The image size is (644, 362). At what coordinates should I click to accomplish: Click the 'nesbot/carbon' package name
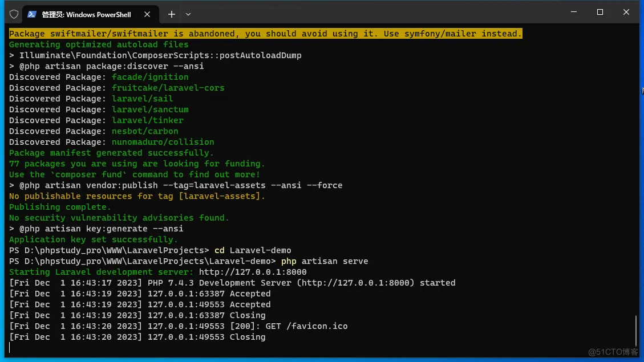pos(145,131)
